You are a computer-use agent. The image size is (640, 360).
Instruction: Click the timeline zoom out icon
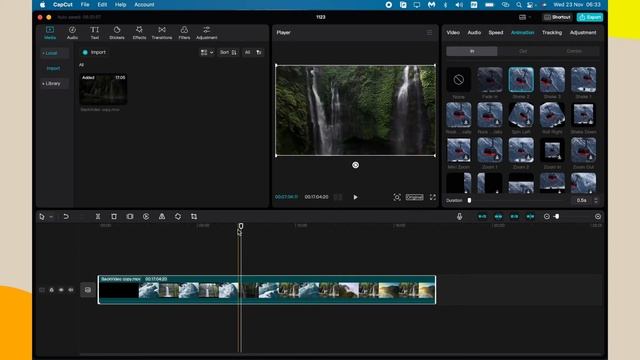tap(547, 217)
